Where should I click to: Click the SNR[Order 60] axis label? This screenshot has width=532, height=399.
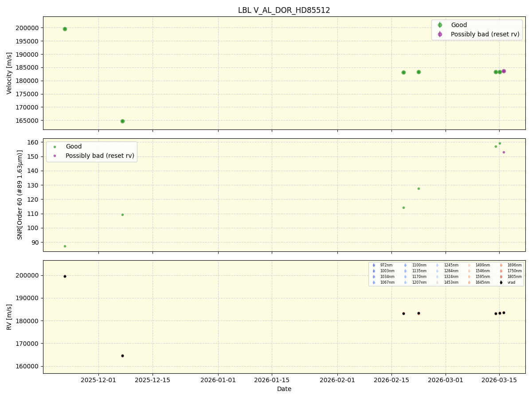coord(20,195)
